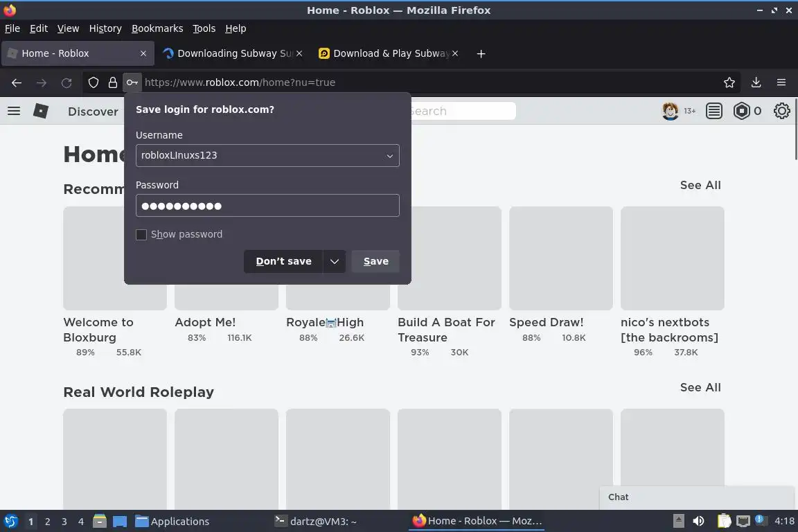
Task: Open the Adopt Me! game title
Action: 205,322
